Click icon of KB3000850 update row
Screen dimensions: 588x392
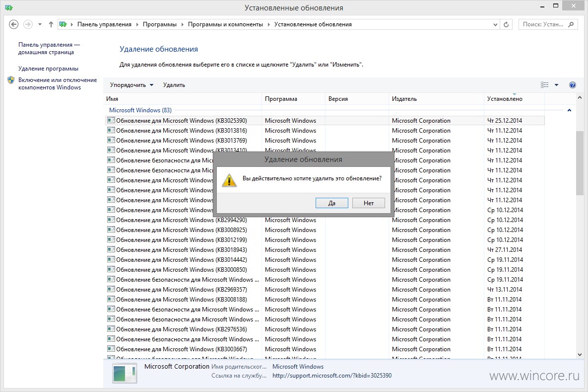pyautogui.click(x=111, y=269)
